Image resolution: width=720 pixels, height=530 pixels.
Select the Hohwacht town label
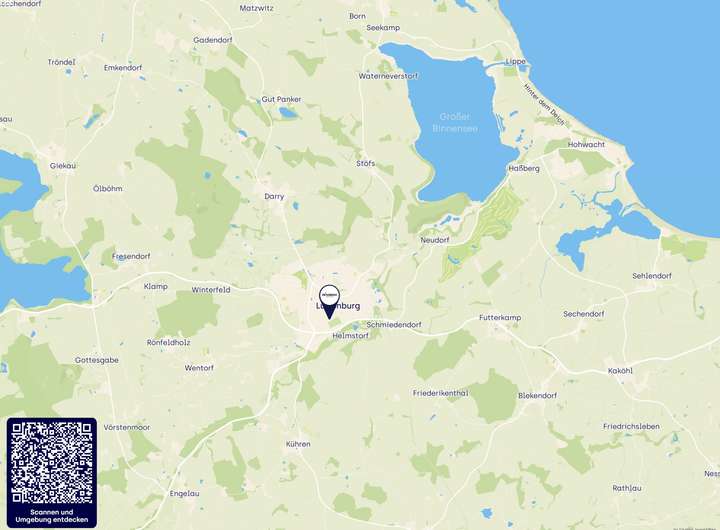(586, 144)
